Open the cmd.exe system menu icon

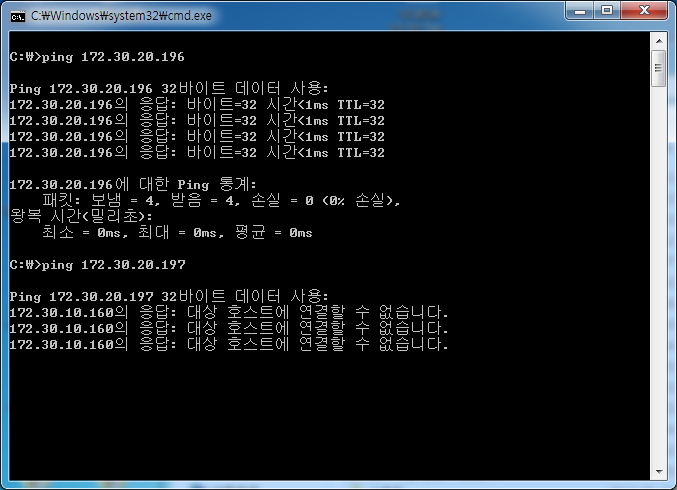point(17,16)
